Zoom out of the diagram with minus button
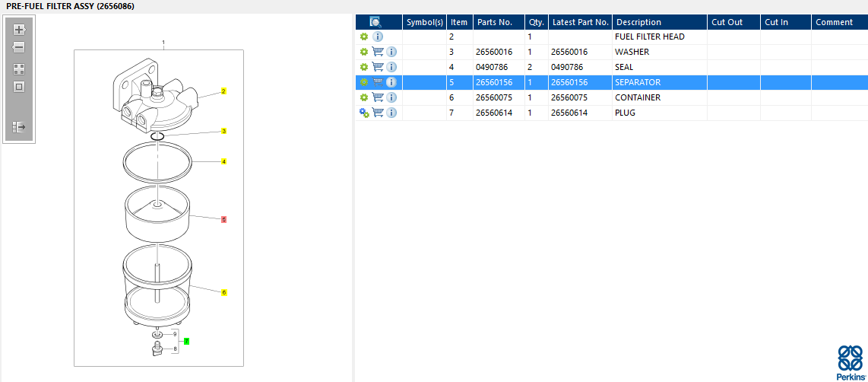The height and width of the screenshot is (382, 868). point(19,47)
